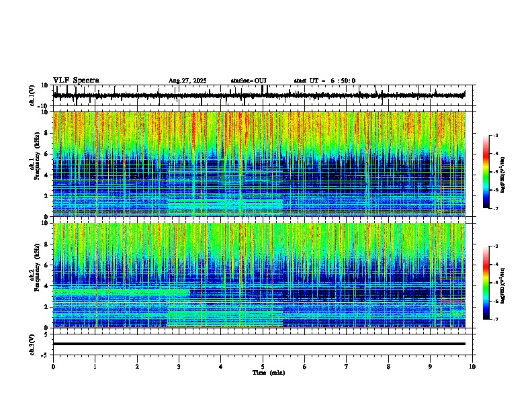Click the "VLF Spectra" title text
Viewport: 532px width, 411px height.
[x=76, y=81]
